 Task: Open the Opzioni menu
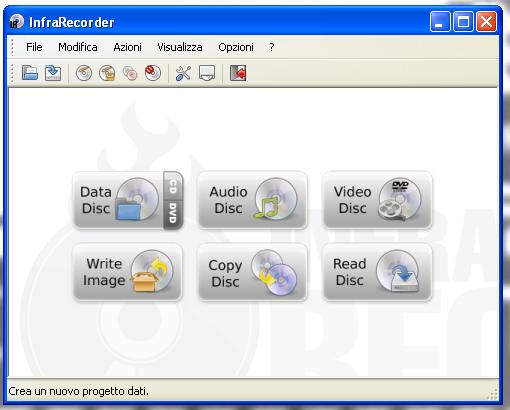coord(236,47)
